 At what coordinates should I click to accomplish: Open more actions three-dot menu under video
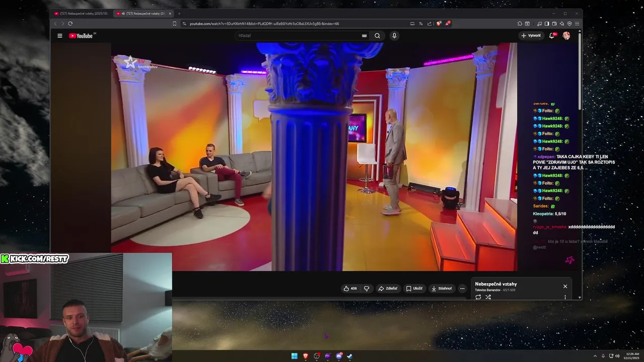[462, 289]
